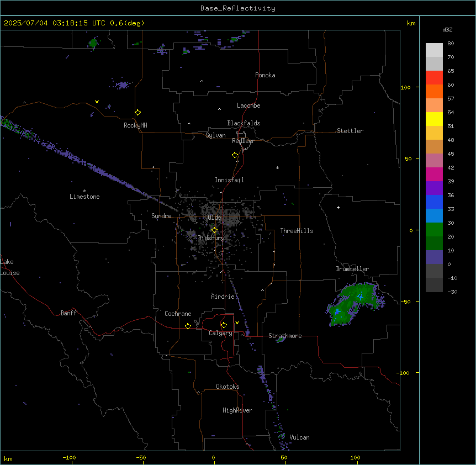Image resolution: width=476 pixels, height=465 pixels.
Task: Click the Olds town label
Action: pos(214,218)
